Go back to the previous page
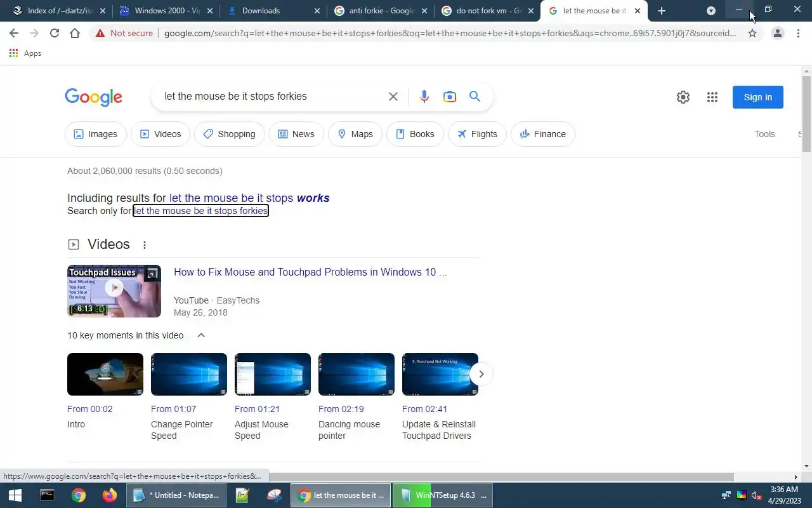This screenshot has width=812, height=508. [x=14, y=33]
